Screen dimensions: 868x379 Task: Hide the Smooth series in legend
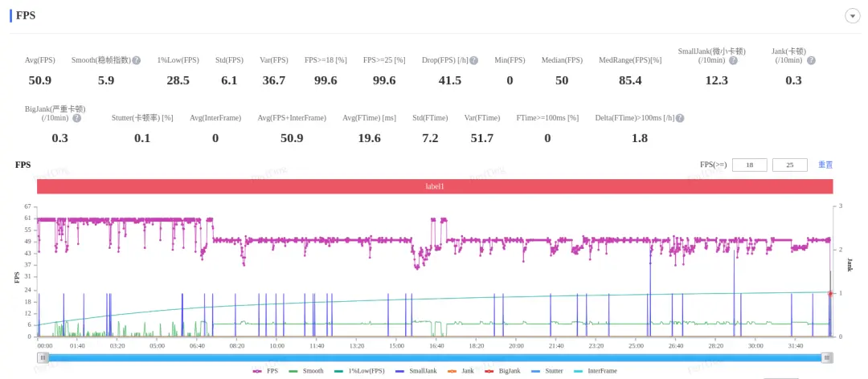point(306,371)
